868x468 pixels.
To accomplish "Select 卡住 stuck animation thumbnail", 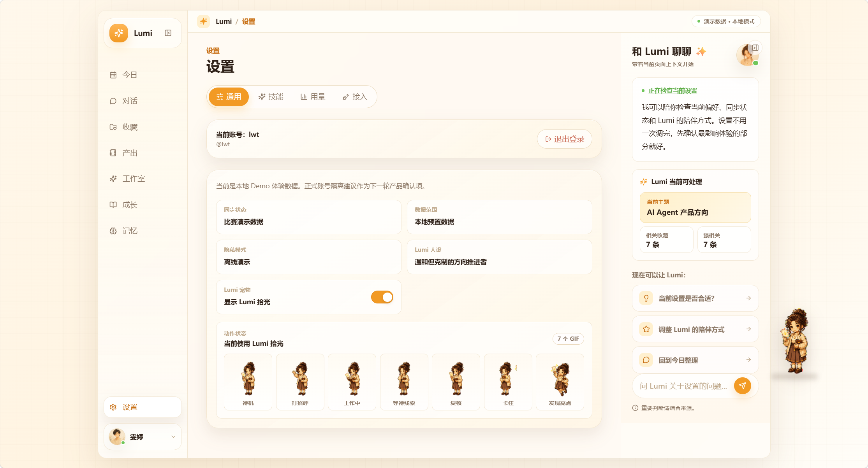I will pyautogui.click(x=508, y=382).
